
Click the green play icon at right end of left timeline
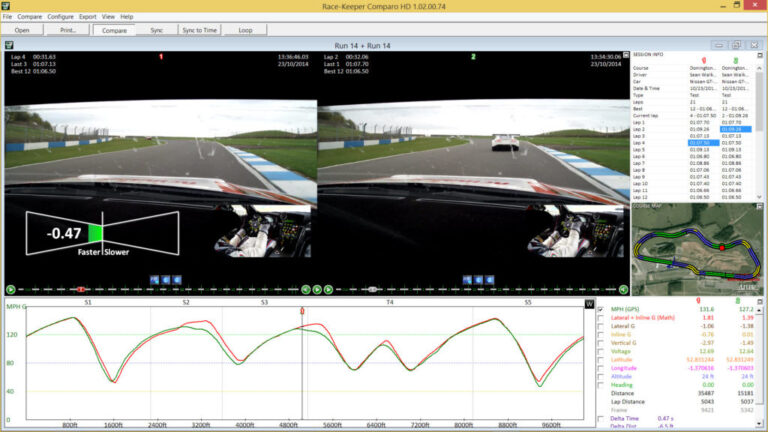[307, 289]
